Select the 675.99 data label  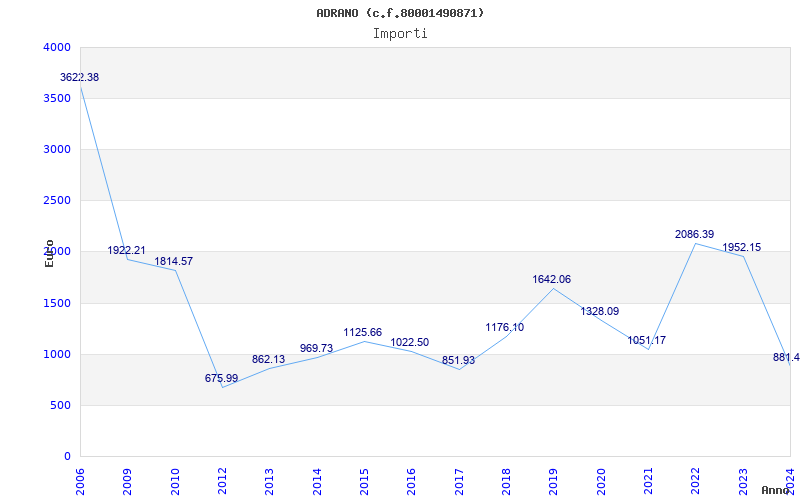[x=221, y=378]
